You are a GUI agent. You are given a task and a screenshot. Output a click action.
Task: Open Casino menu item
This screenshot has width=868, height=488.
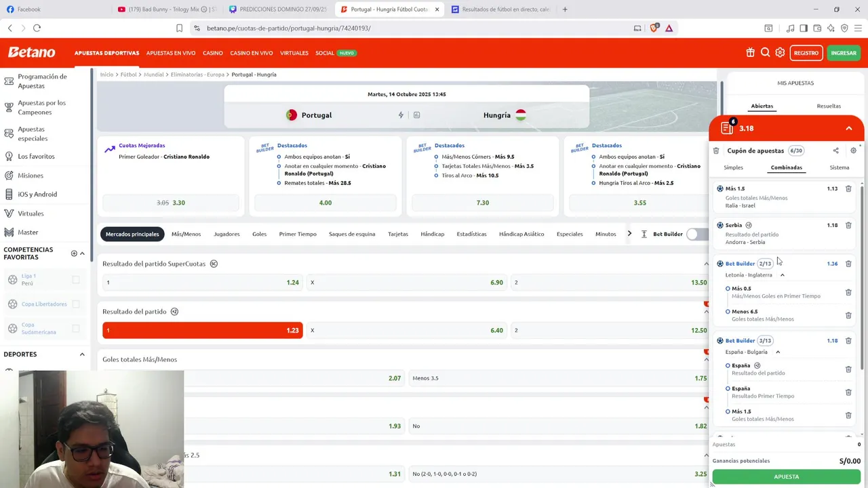[x=213, y=53]
